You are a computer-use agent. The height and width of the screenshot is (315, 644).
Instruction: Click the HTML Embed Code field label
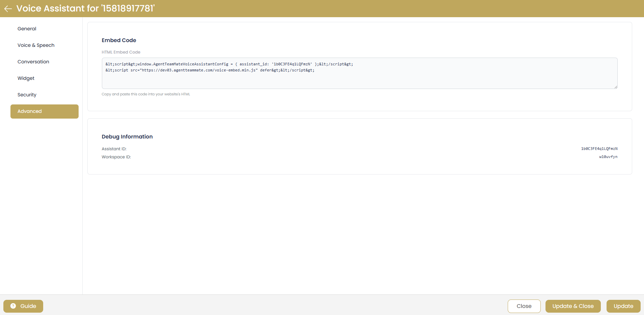(x=121, y=52)
